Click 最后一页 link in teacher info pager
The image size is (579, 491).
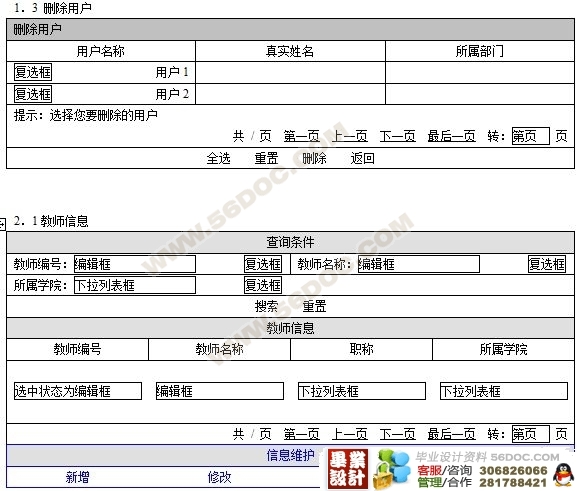tap(451, 434)
